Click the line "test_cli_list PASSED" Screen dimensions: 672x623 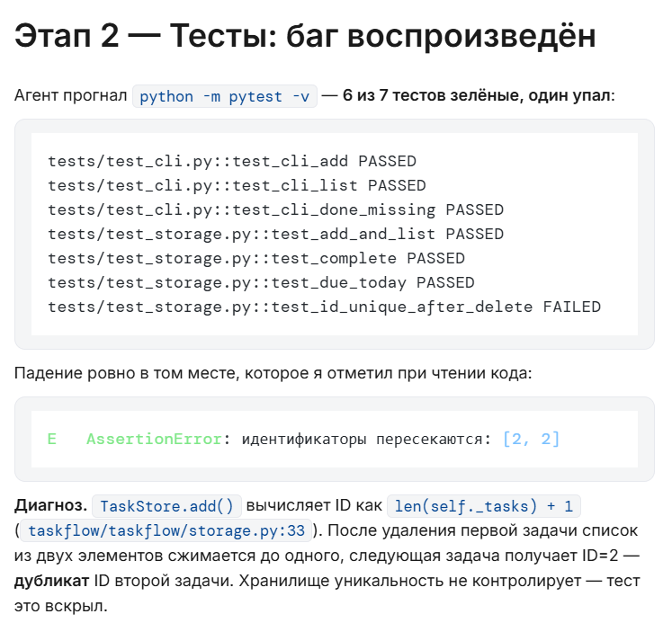pos(237,185)
